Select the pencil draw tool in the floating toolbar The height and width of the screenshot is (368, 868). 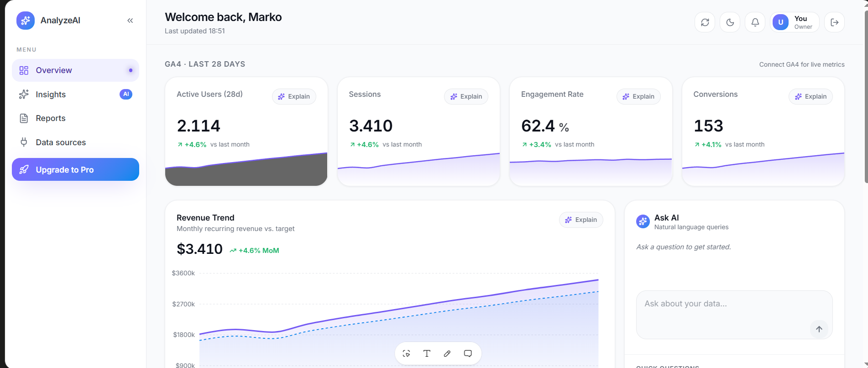(447, 353)
